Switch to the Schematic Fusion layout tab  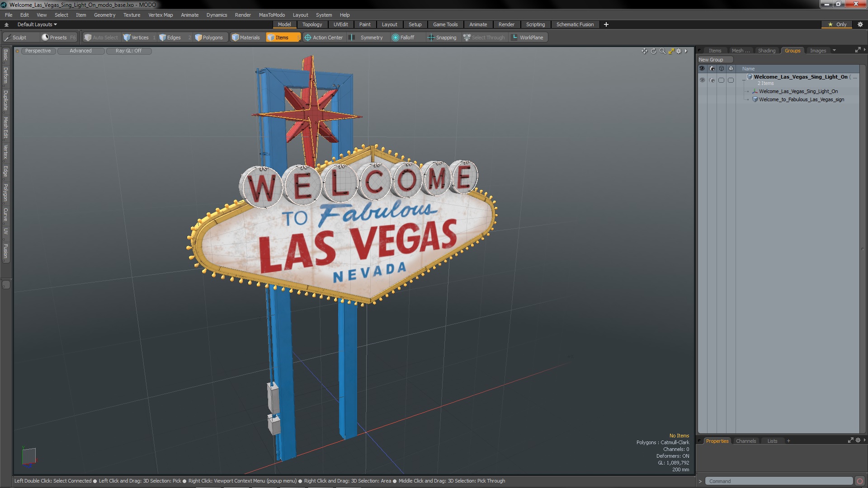[x=575, y=24]
